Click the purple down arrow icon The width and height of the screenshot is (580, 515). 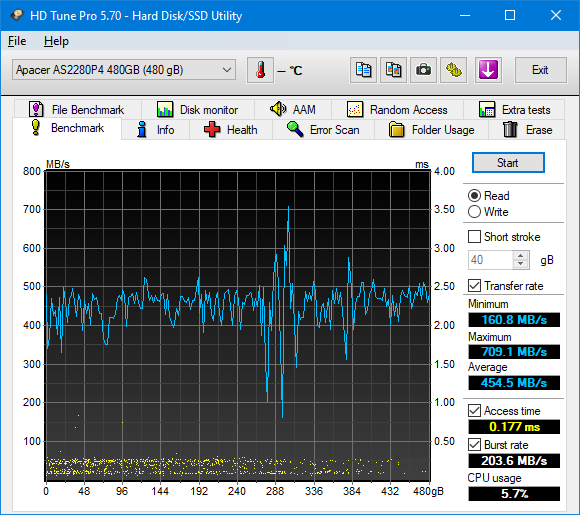pyautogui.click(x=488, y=70)
